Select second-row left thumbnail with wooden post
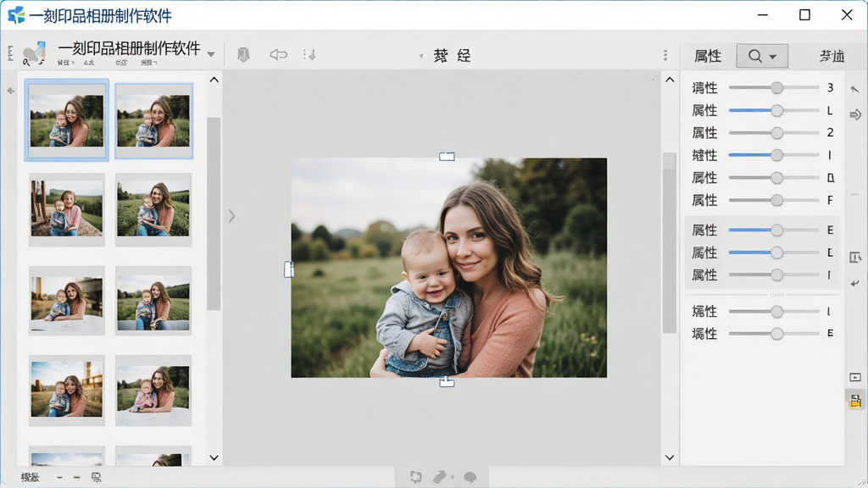This screenshot has width=868, height=488. (x=66, y=209)
